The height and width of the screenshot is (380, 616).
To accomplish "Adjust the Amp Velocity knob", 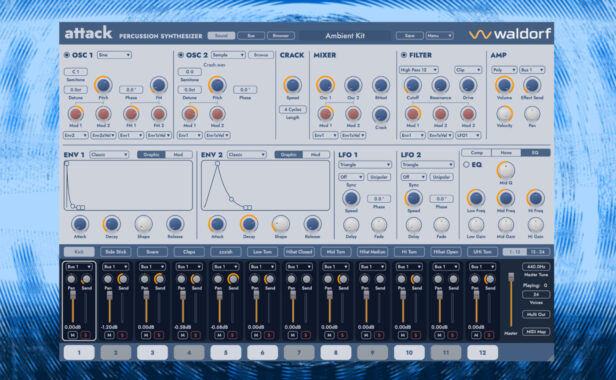I will tap(504, 114).
